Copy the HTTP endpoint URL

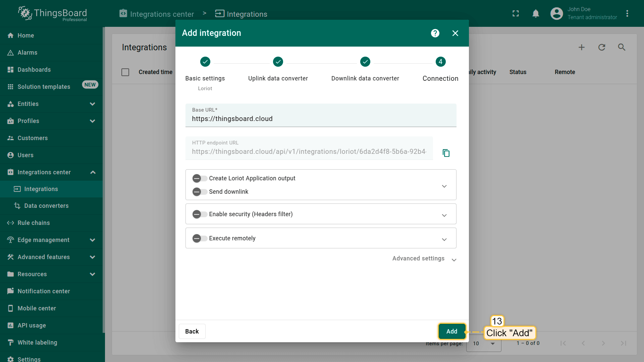coord(446,153)
